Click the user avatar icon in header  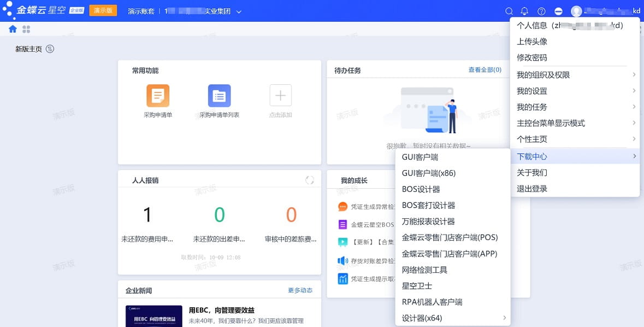(x=576, y=11)
